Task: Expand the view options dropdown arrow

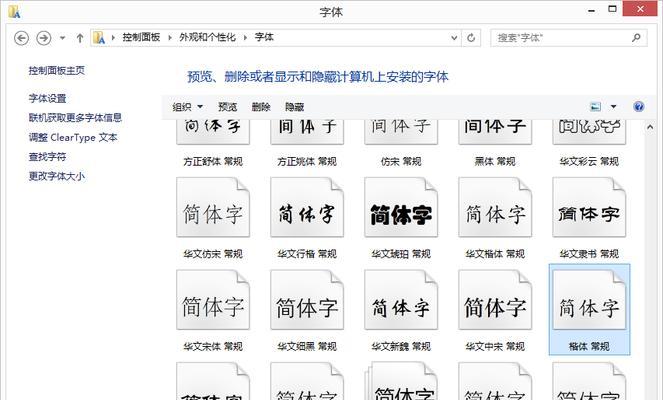Action: coord(614,107)
